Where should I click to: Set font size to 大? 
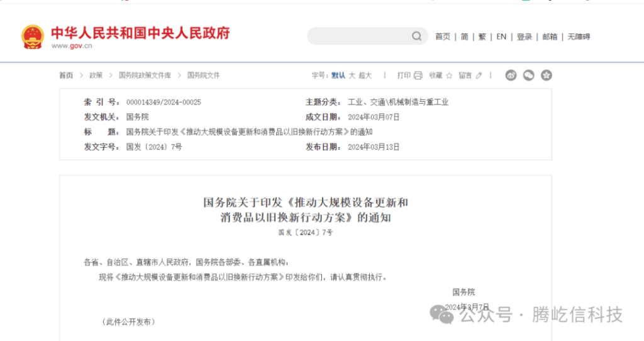click(352, 75)
